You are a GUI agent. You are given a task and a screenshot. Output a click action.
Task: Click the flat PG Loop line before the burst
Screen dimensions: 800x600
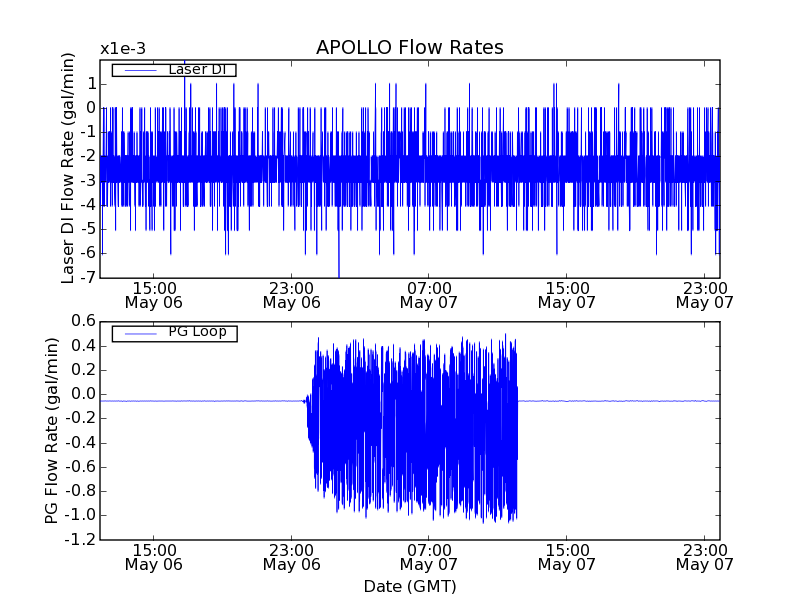(x=200, y=401)
